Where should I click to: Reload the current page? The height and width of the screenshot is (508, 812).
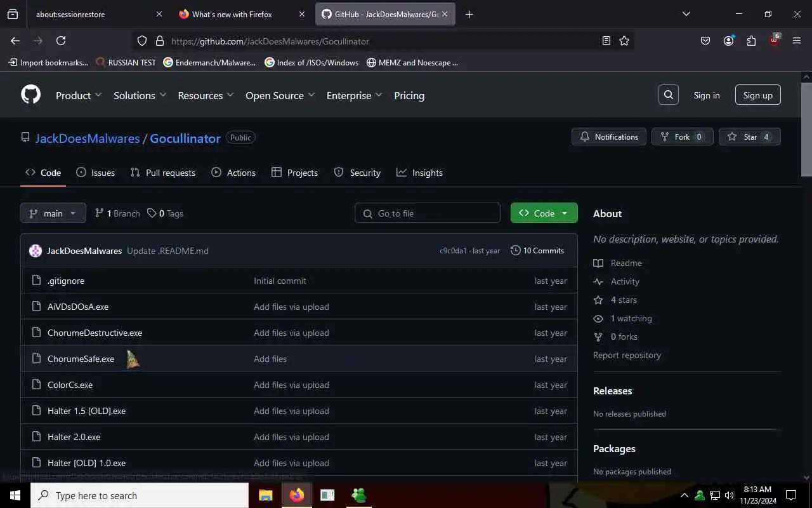[61, 41]
